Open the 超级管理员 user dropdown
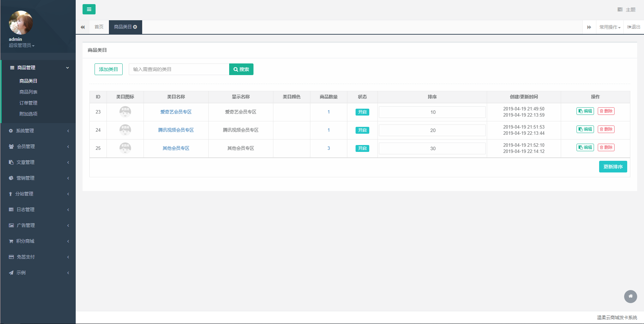Image resolution: width=644 pixels, height=324 pixels. coord(22,45)
